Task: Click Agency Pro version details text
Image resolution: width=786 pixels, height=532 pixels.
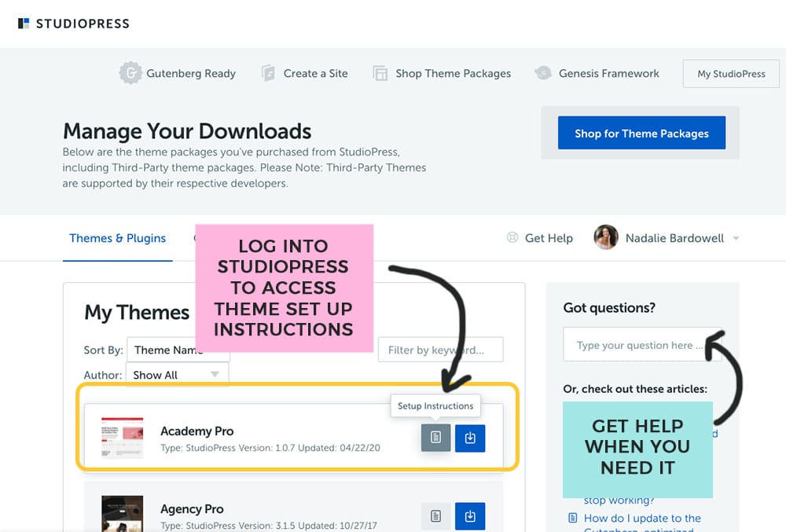Action: pyautogui.click(x=269, y=526)
